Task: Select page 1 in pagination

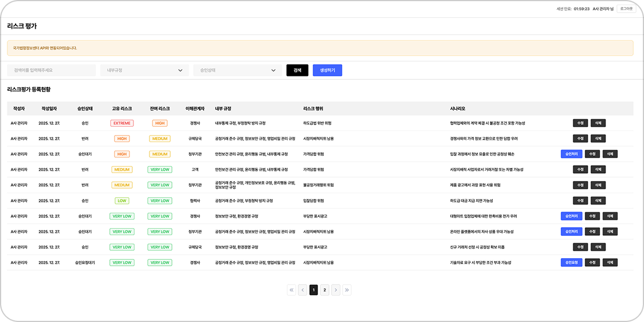Action: [313, 290]
